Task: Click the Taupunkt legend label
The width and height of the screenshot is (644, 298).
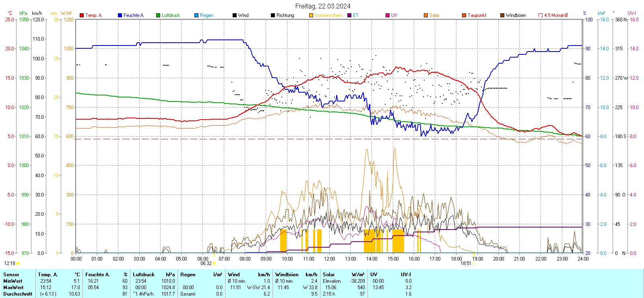Action: 477,15
